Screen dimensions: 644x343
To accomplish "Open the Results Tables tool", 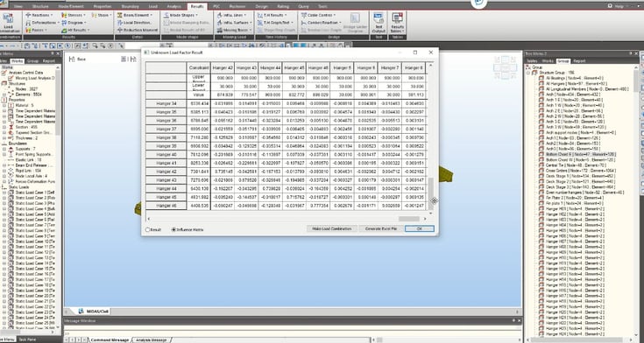I will point(397,23).
